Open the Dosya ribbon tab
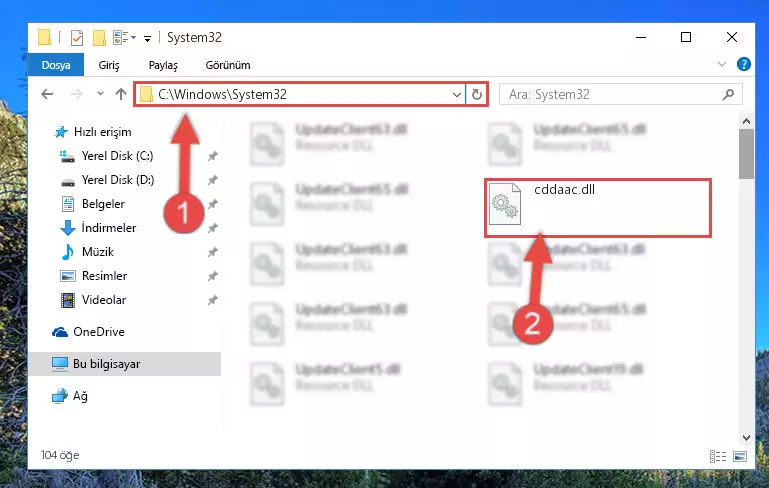The width and height of the screenshot is (769, 488). pos(56,65)
